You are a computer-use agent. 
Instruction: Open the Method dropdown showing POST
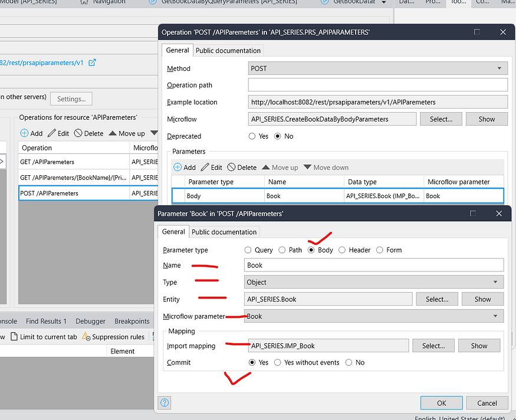point(378,68)
